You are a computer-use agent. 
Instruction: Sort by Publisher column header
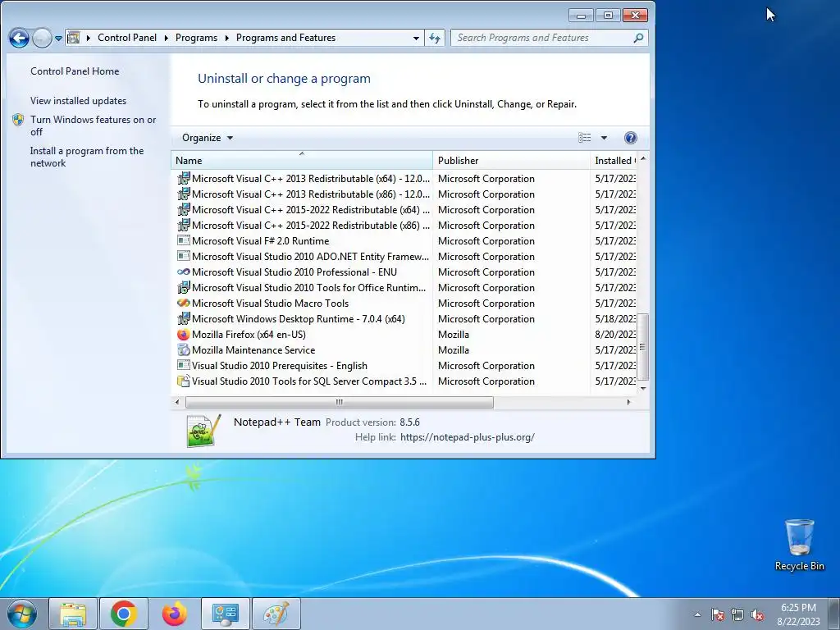tap(511, 160)
